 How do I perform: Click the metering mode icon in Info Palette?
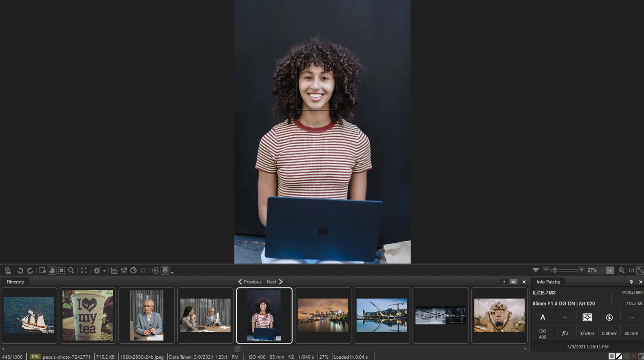coord(587,317)
